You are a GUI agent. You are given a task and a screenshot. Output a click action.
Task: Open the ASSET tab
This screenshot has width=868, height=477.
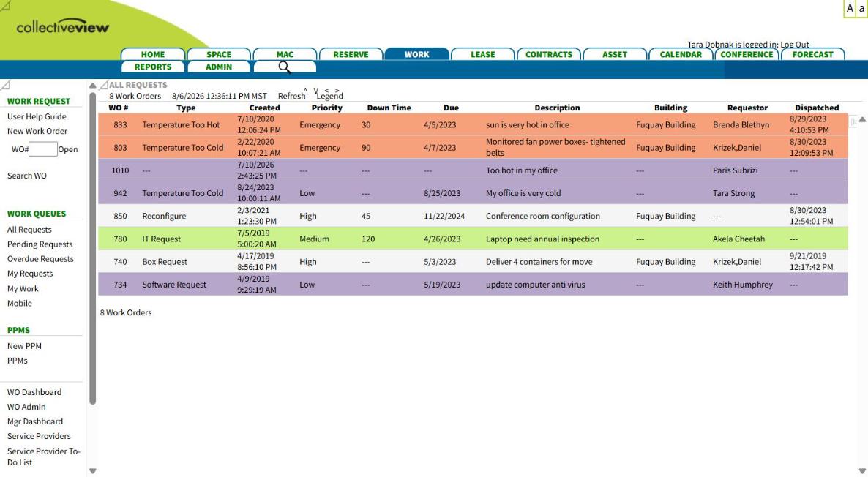click(615, 54)
